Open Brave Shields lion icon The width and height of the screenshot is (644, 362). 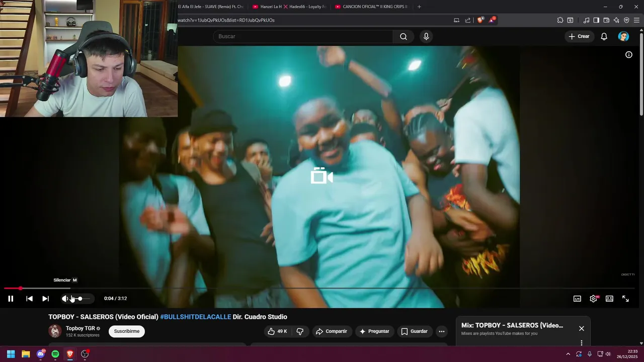(480, 20)
